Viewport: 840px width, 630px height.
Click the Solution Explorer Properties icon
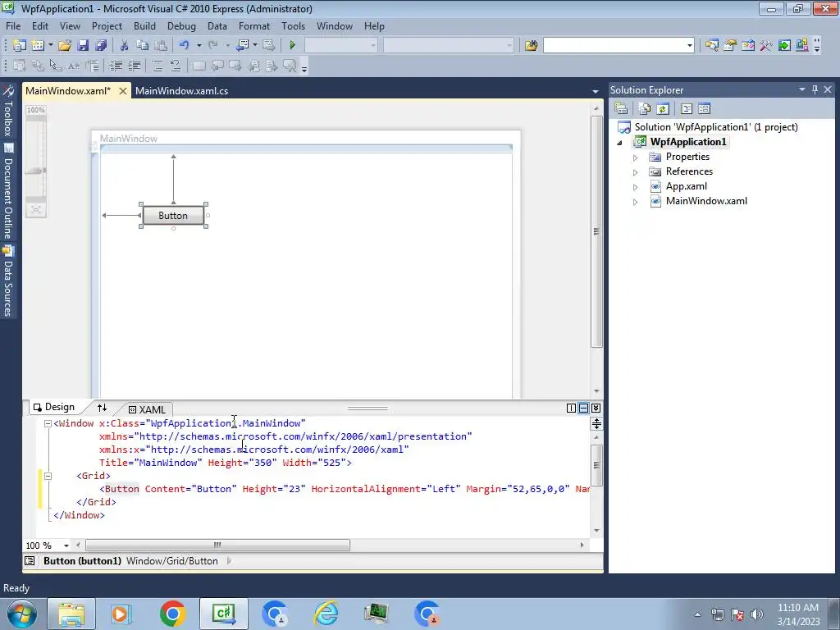click(621, 109)
